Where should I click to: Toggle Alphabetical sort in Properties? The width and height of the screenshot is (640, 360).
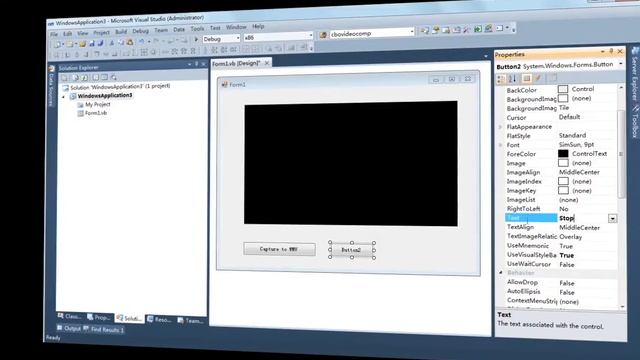[x=513, y=78]
